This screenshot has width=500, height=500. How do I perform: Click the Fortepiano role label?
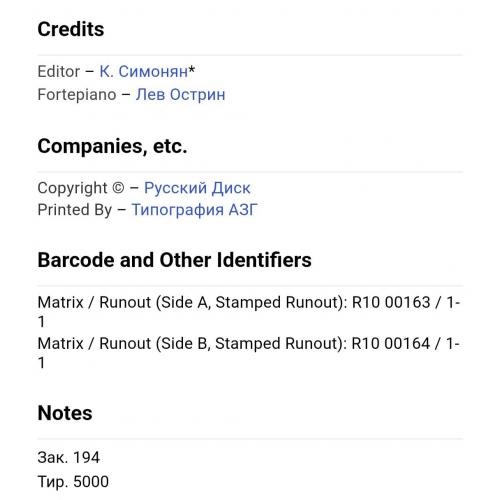(77, 95)
